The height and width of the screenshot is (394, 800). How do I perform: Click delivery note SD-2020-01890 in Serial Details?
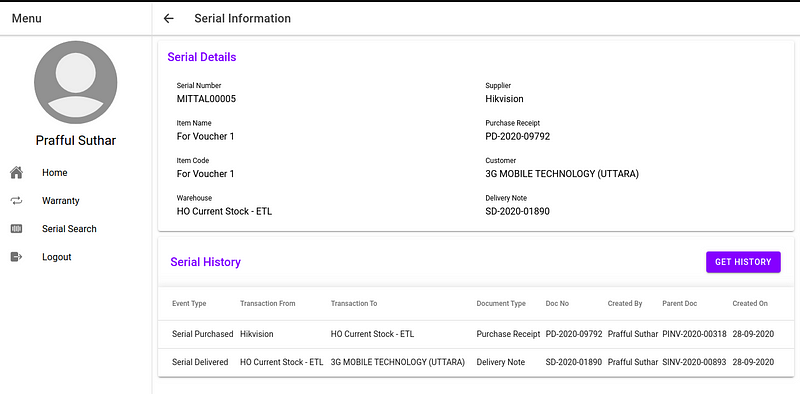point(517,211)
